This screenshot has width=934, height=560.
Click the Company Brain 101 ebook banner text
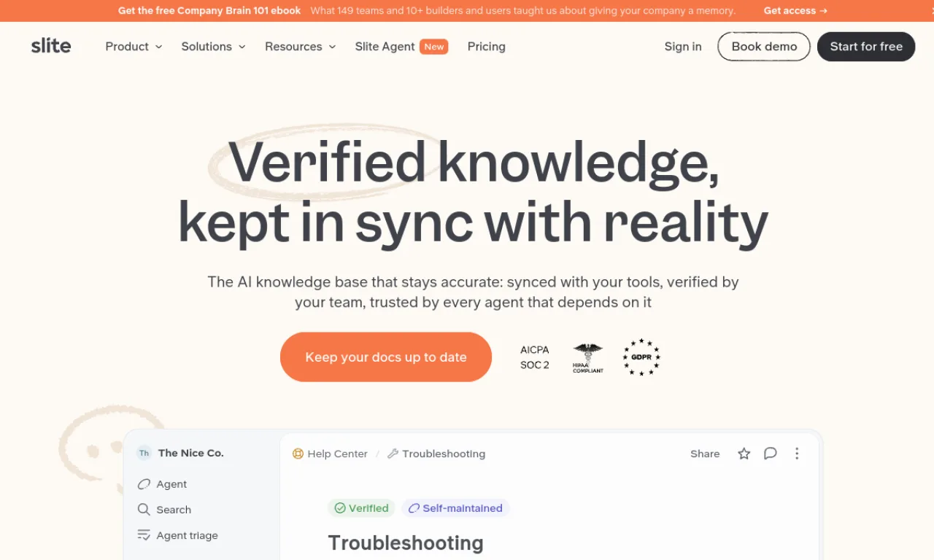click(209, 11)
